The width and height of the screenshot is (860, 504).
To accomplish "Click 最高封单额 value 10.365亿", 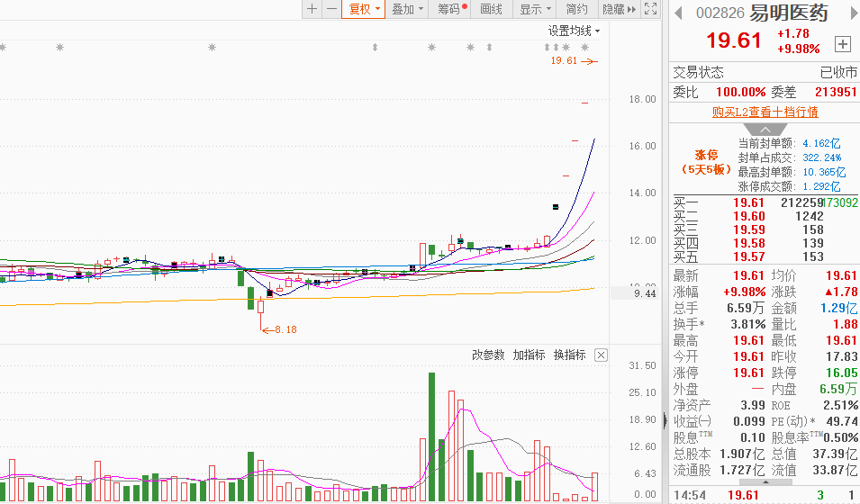I will tap(824, 172).
